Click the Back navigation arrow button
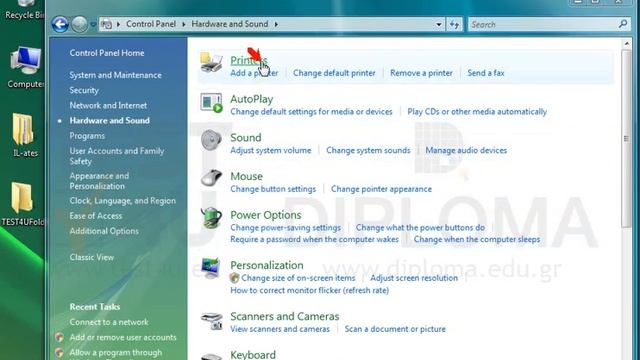Image resolution: width=640 pixels, height=360 pixels. [60, 24]
